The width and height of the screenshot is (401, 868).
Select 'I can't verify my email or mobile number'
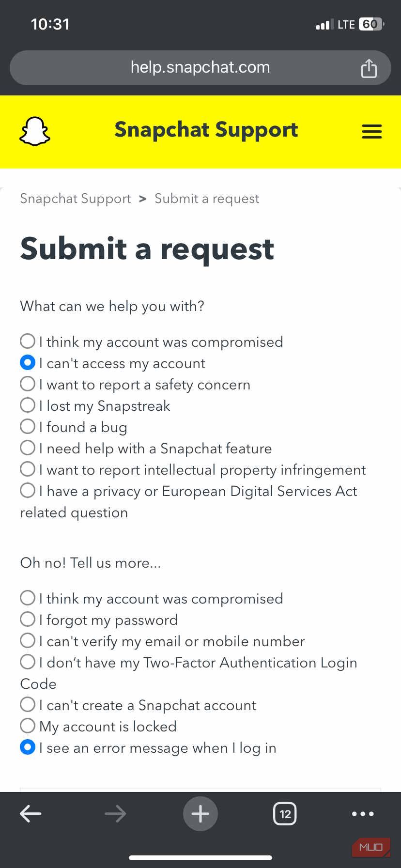click(x=28, y=640)
